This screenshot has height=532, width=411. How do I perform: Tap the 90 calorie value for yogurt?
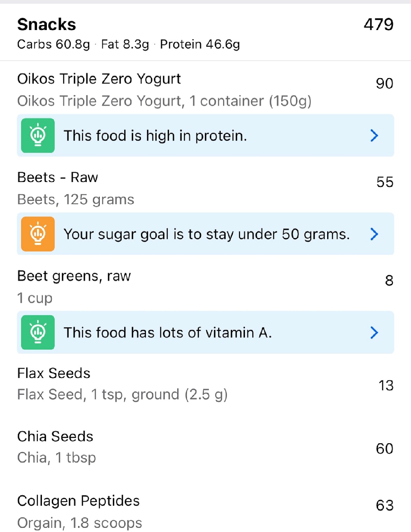(384, 83)
